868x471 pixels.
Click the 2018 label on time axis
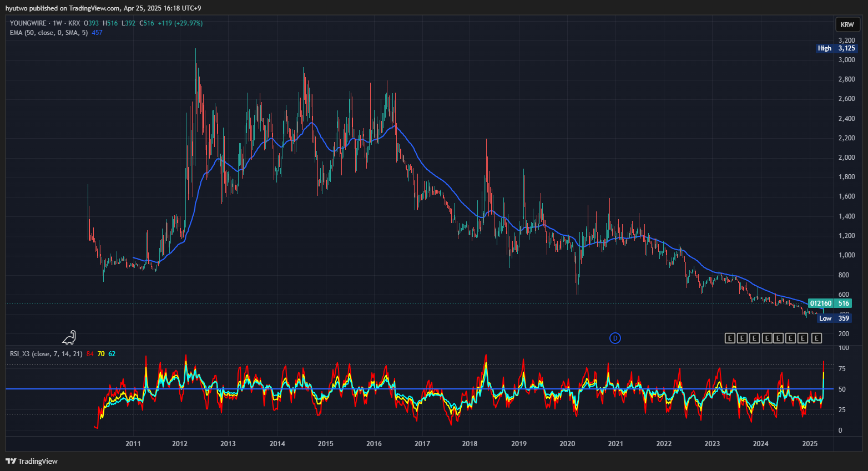(470, 443)
